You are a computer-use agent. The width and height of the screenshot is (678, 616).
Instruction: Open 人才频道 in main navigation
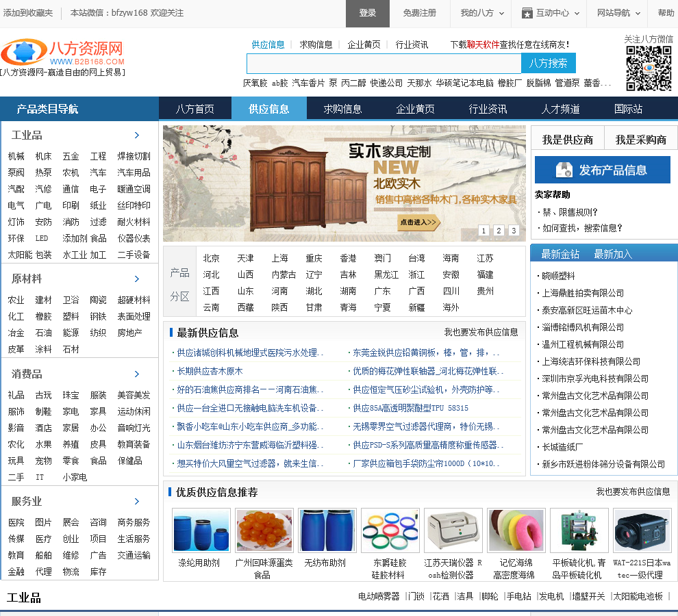click(x=561, y=109)
